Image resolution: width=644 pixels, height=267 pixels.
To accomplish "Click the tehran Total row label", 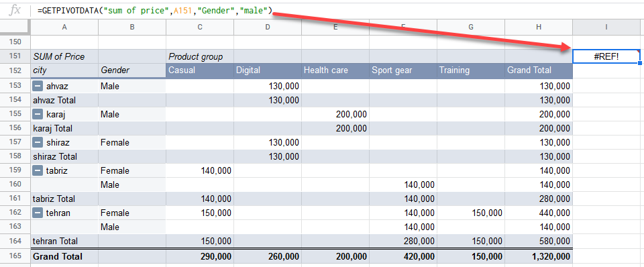I will [64, 241].
